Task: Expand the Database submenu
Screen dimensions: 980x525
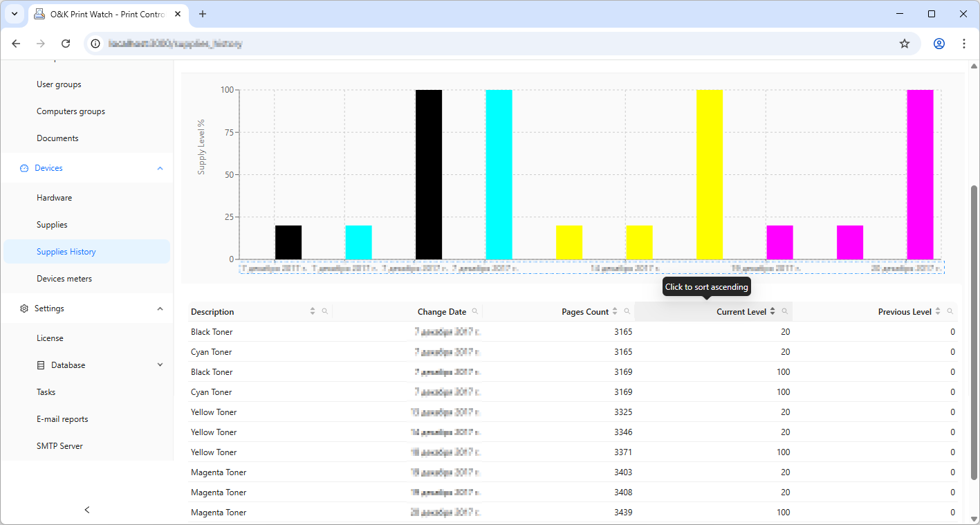Action: click(160, 365)
